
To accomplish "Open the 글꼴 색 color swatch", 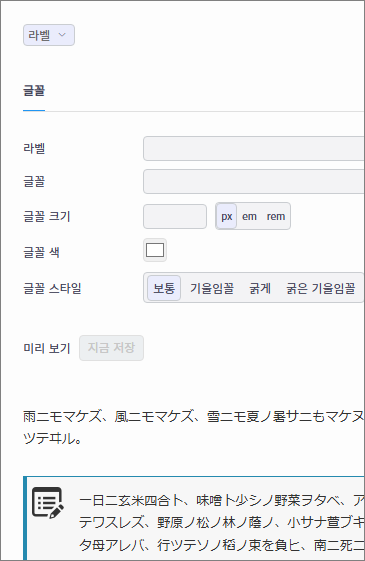I will pyautogui.click(x=155, y=250).
